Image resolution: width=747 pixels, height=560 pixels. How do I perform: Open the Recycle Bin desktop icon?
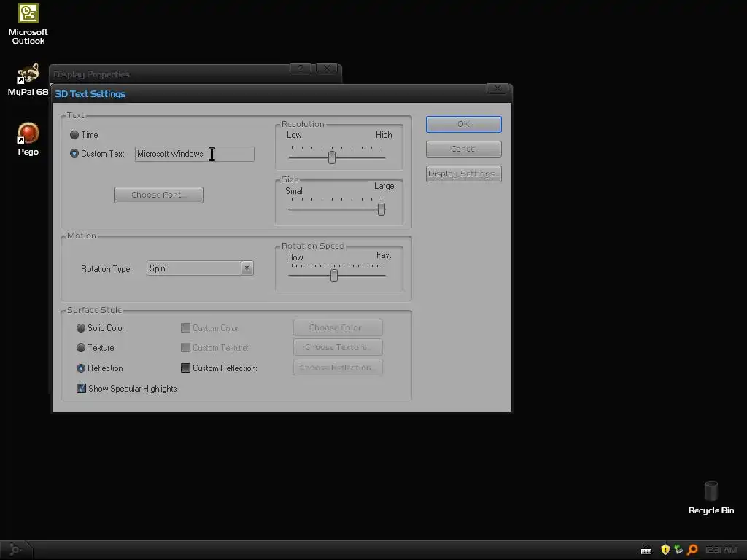point(711,497)
